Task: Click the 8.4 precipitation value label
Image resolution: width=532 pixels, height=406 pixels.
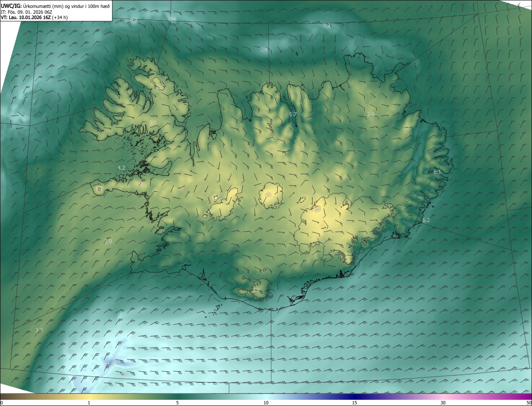Action: 172,19
